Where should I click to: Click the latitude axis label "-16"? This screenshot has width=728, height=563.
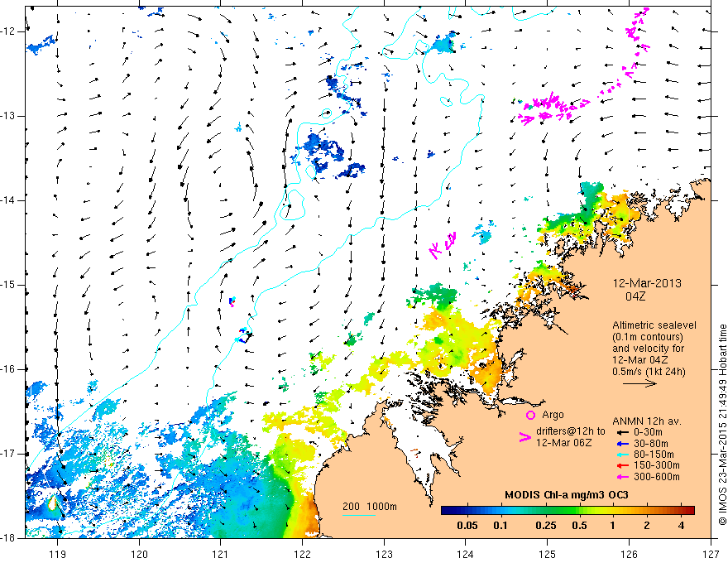click(9, 369)
